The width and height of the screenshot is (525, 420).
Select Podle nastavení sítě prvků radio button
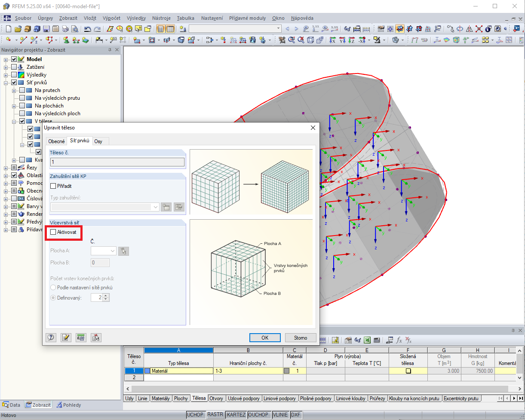pos(53,287)
